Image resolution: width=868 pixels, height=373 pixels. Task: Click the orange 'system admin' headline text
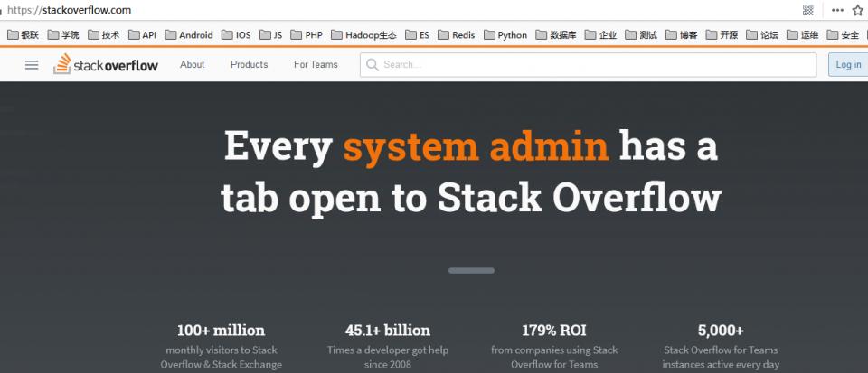pyautogui.click(x=476, y=146)
